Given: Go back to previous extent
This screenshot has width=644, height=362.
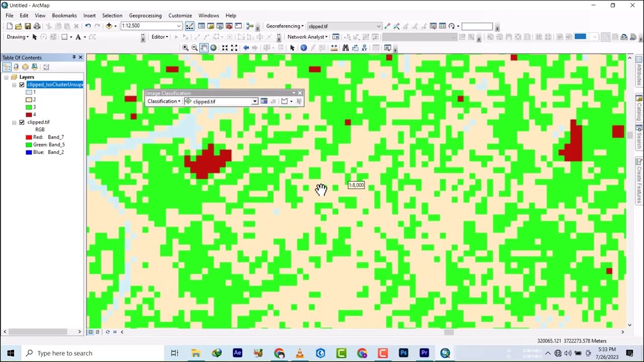Looking at the screenshot, I should [246, 48].
